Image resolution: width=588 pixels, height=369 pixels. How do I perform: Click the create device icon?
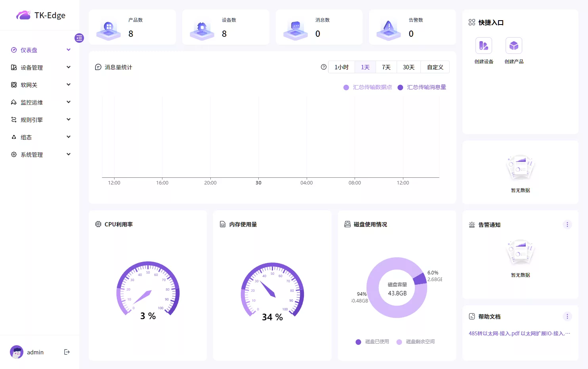483,46
